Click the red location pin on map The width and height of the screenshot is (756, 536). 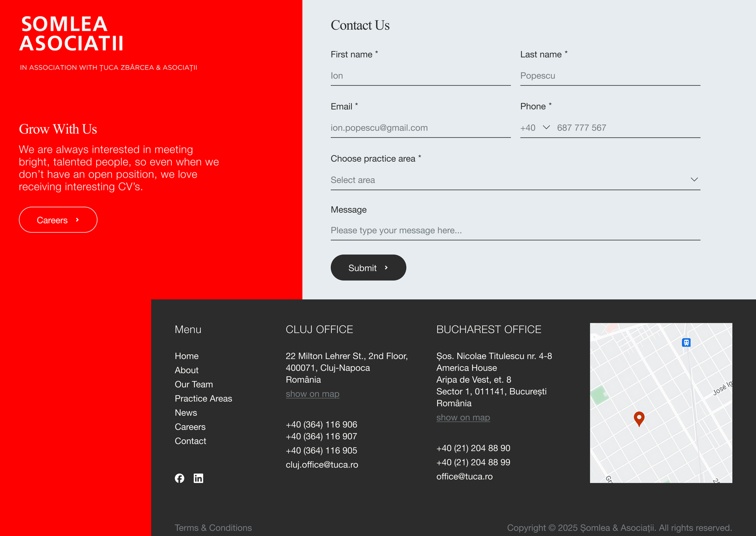pyautogui.click(x=639, y=419)
